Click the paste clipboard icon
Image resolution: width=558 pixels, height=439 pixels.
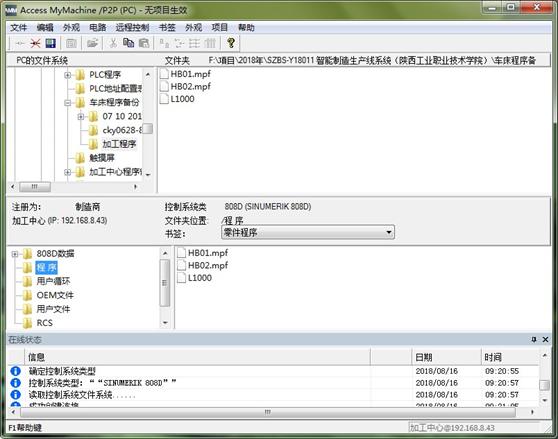pyautogui.click(x=144, y=43)
